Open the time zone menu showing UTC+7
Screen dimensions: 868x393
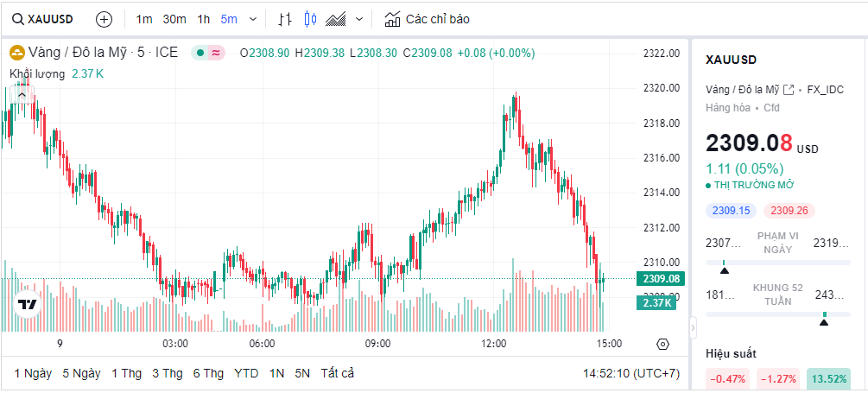tap(631, 373)
